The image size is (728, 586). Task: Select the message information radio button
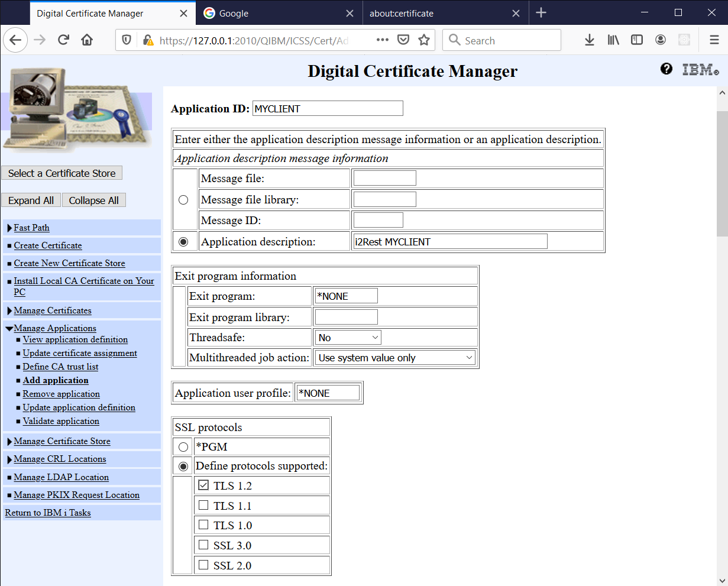click(x=183, y=200)
